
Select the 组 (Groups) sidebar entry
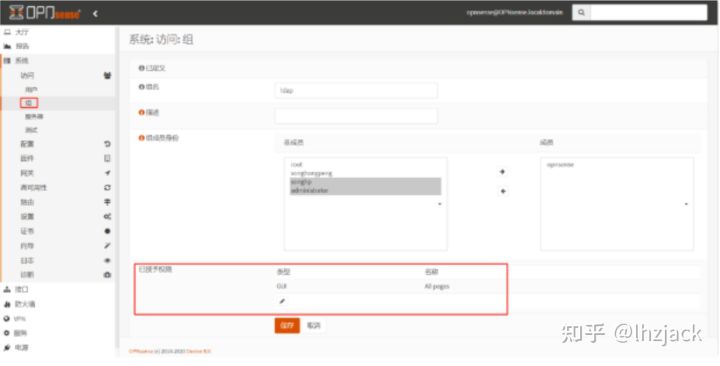[29, 103]
